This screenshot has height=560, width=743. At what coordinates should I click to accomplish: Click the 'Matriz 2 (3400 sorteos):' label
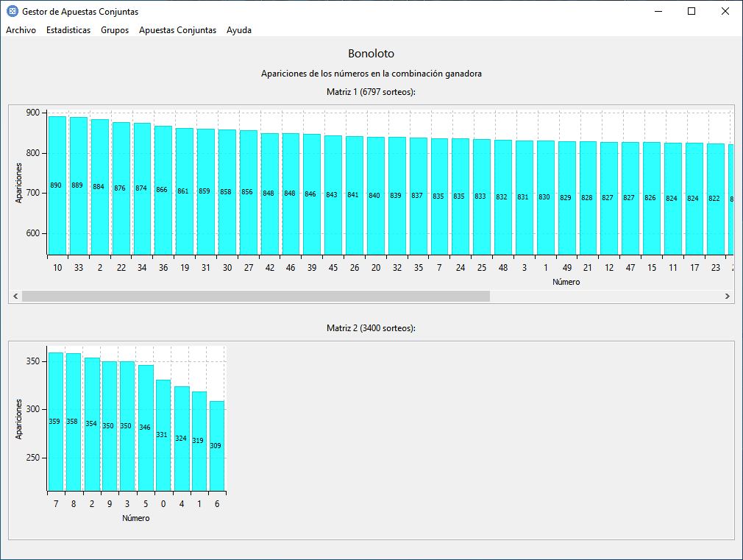371,328
